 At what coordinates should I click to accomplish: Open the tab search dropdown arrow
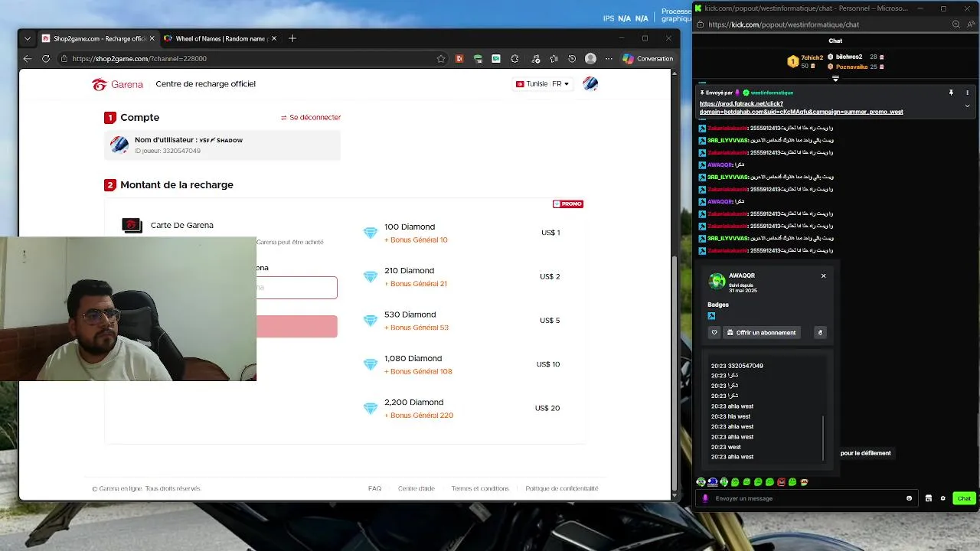(x=28, y=38)
